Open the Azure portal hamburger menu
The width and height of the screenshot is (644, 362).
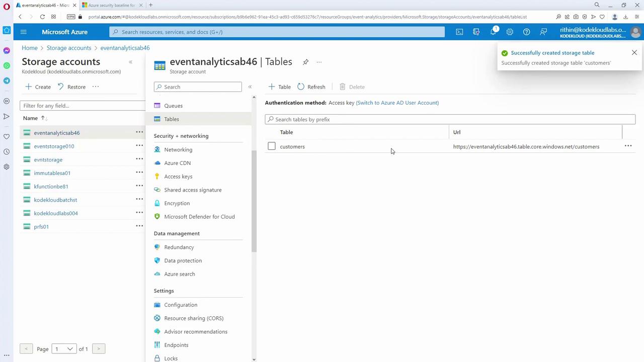(x=23, y=32)
